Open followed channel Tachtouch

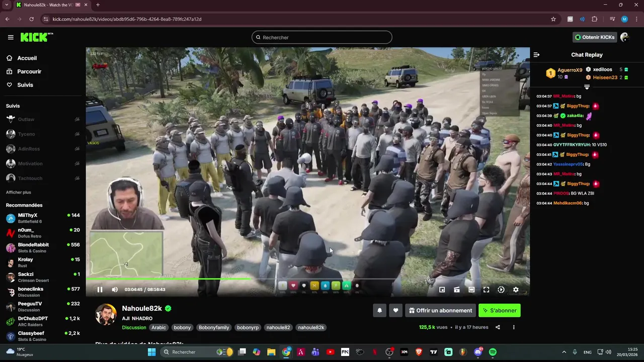[x=43, y=178]
